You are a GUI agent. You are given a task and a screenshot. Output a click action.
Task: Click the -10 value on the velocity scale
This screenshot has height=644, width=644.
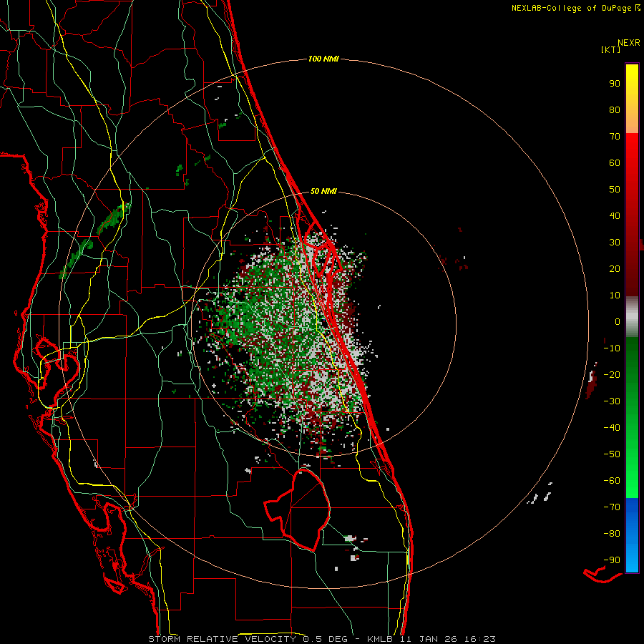[612, 348]
